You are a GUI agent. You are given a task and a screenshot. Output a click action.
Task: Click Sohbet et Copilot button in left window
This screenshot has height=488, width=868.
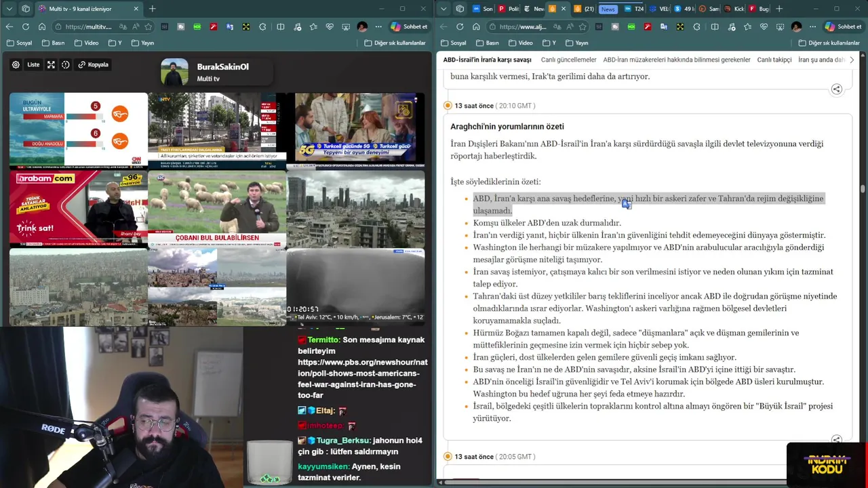410,26
